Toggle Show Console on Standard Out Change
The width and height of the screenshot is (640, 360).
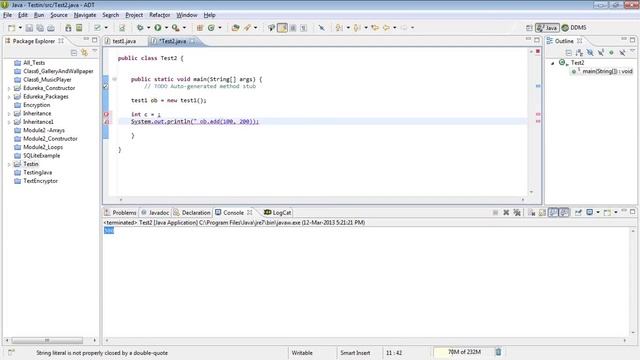point(553,213)
